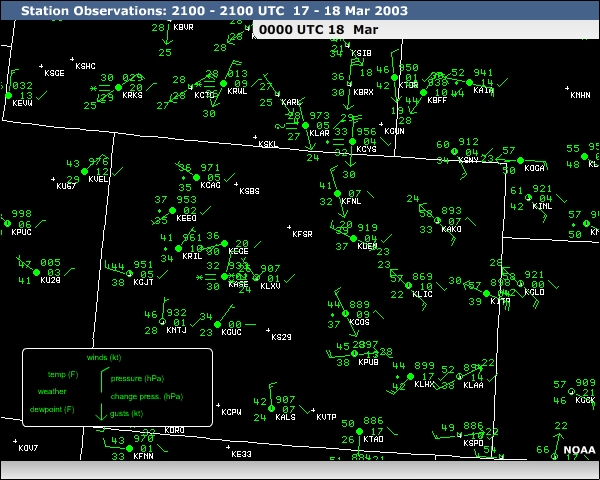
Task: Click the gray bar below the map
Action: coord(300,470)
